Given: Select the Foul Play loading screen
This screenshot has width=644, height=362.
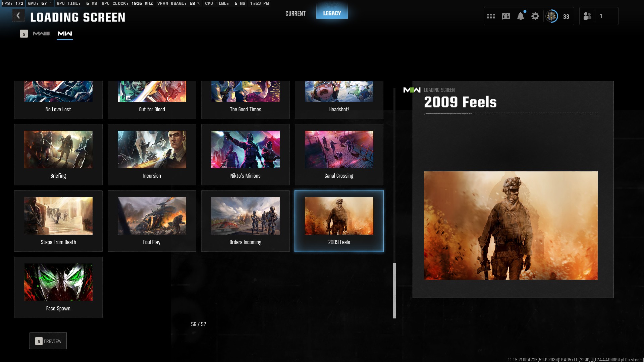Looking at the screenshot, I should pyautogui.click(x=152, y=221).
